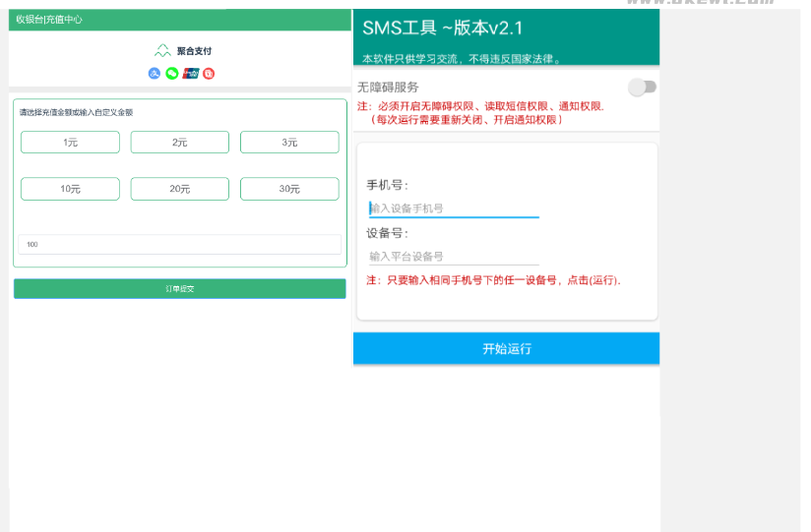Start with the 开始运行 button

click(506, 349)
